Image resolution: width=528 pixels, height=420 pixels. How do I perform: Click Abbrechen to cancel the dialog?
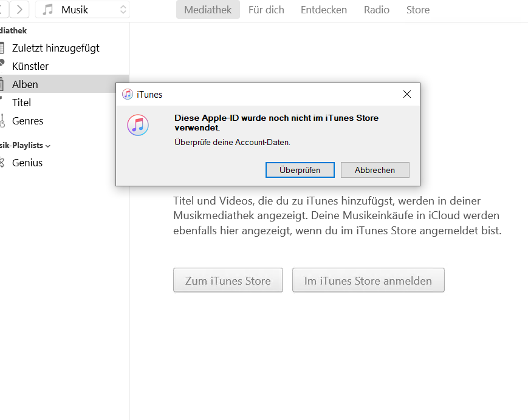(x=375, y=170)
